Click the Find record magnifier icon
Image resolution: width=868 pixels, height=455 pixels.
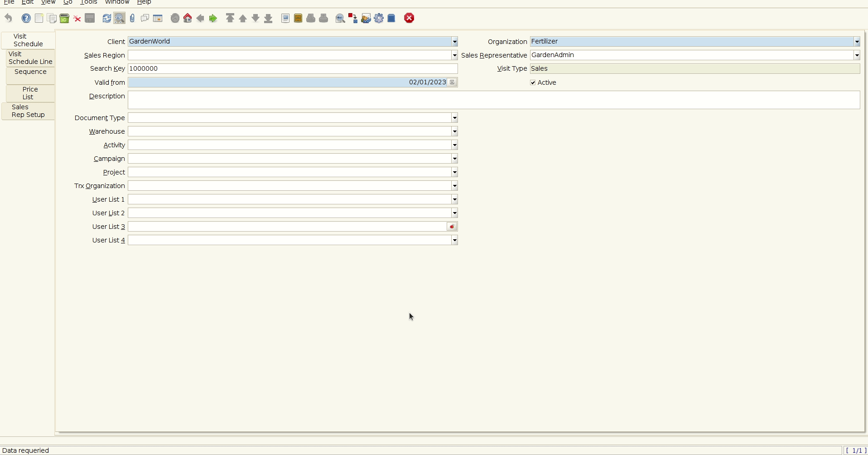tap(119, 18)
